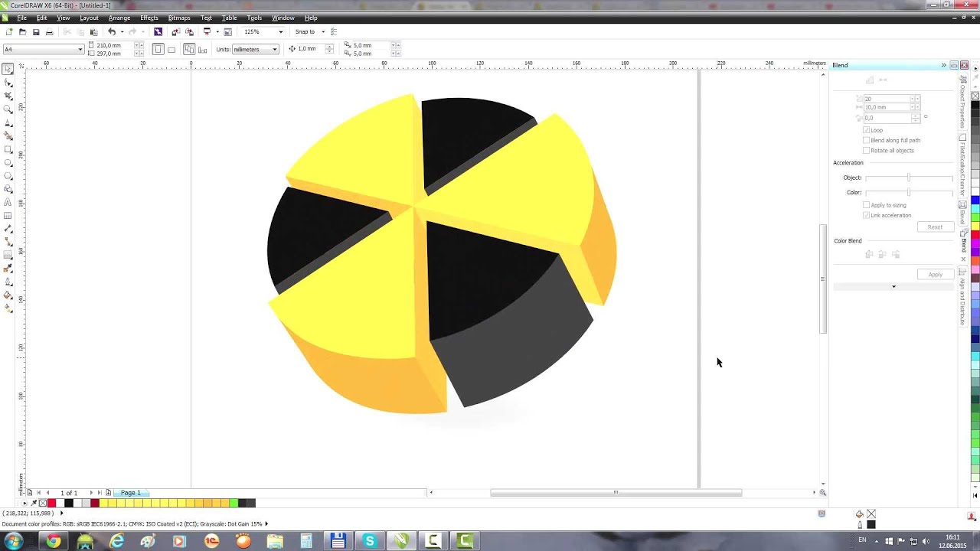This screenshot has height=551, width=980.
Task: Set page to portrait orientation
Action: pos(158,49)
